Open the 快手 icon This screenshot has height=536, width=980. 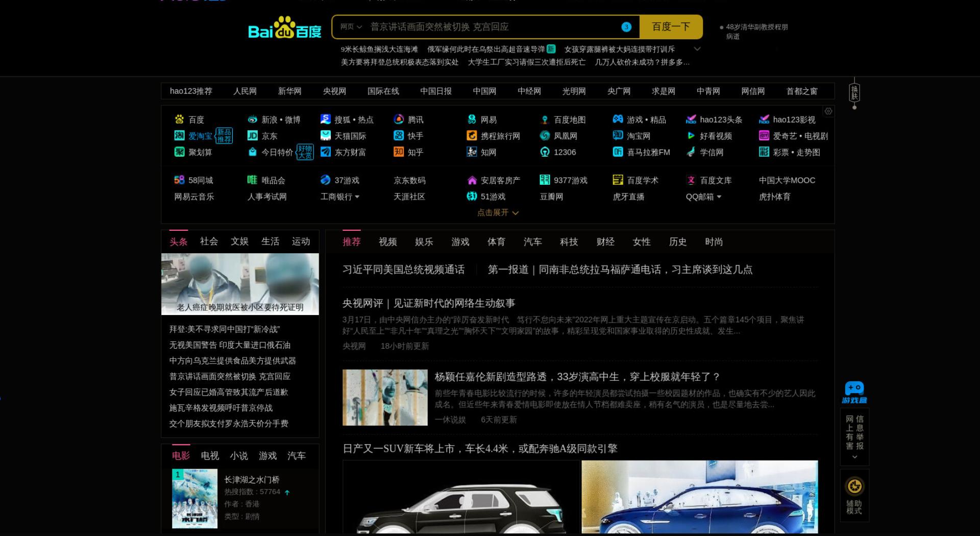tap(399, 136)
